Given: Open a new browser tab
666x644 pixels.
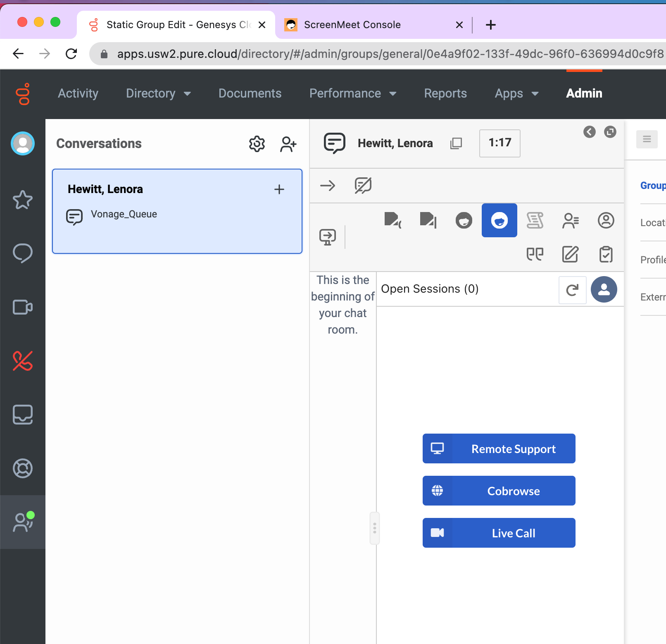Looking at the screenshot, I should pyautogui.click(x=491, y=25).
